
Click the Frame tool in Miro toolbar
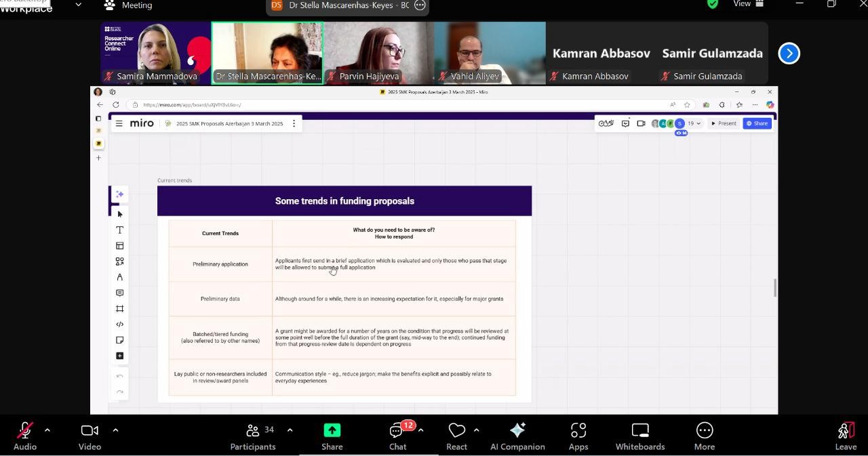119,309
